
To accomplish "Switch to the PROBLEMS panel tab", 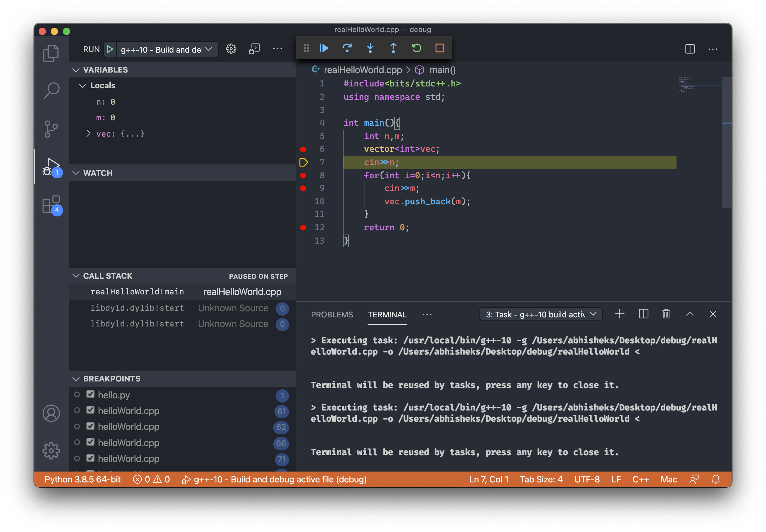I will 332,315.
